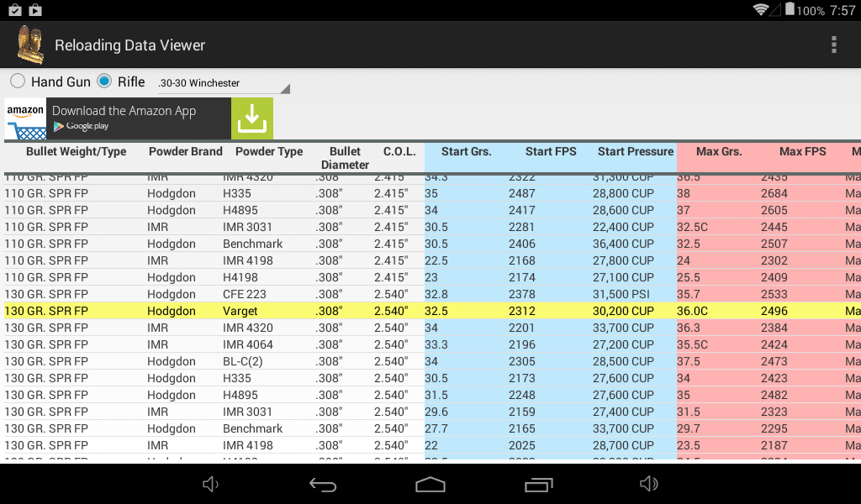Tap the left speaker volume icon
Viewport: 861px width, 504px height.
point(209,484)
